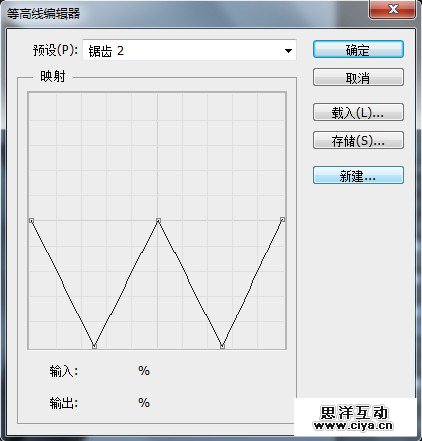The height and width of the screenshot is (441, 422).
Task: Click the 确定 button to confirm
Action: click(358, 49)
